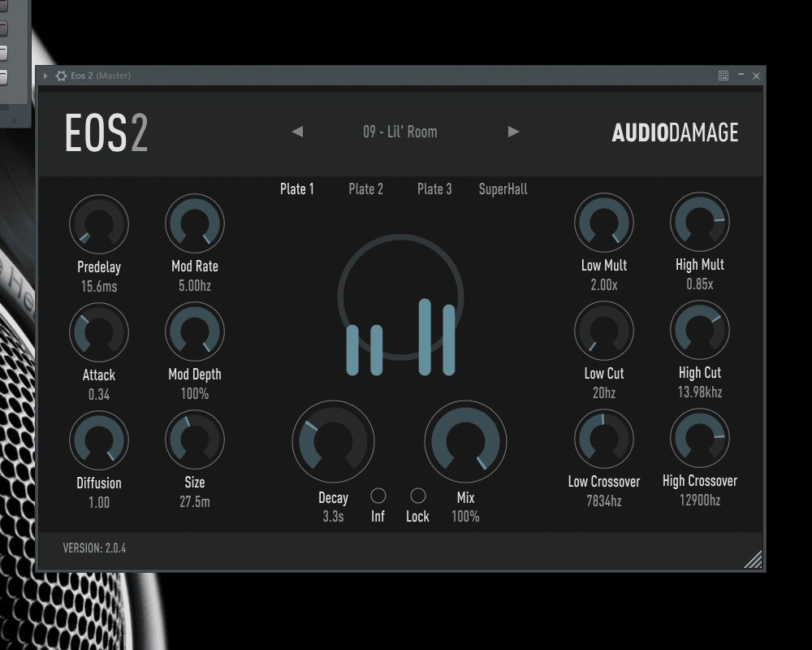
Task: Click the High Crossover value 12900hz
Action: pyautogui.click(x=700, y=500)
